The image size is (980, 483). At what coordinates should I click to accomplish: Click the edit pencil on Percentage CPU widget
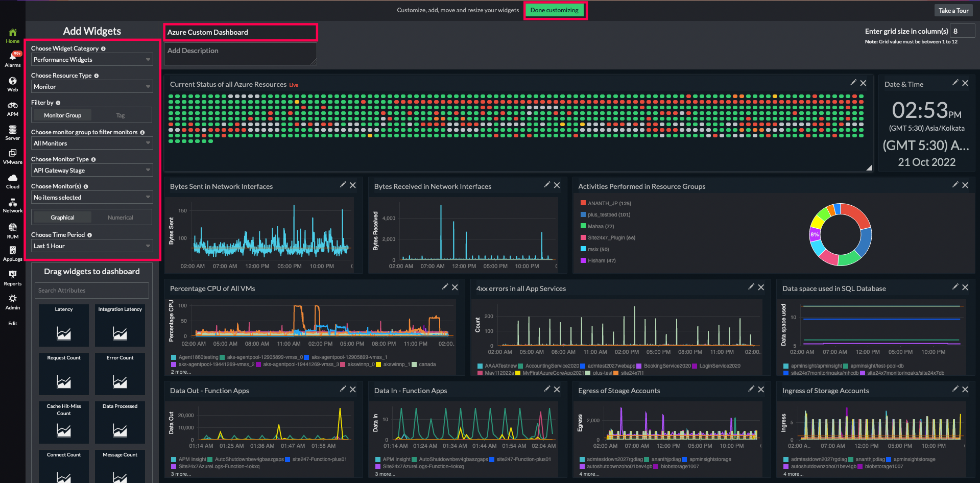coord(445,286)
